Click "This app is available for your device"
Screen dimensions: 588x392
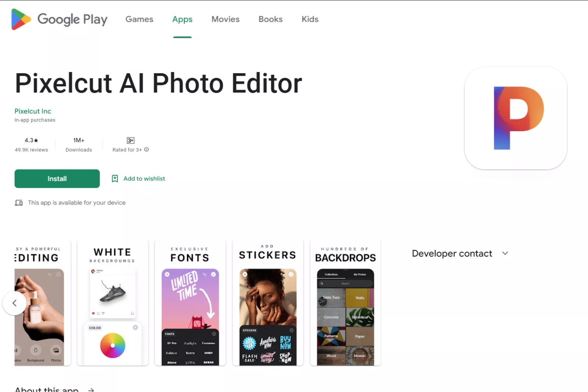coord(77,203)
